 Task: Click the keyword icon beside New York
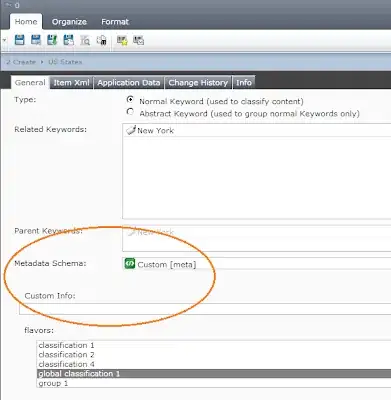[x=131, y=130]
